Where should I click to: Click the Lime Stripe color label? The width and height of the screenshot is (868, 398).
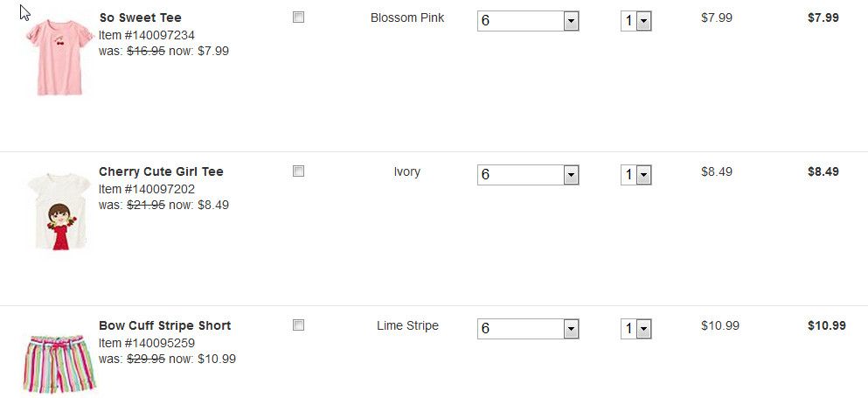click(407, 325)
